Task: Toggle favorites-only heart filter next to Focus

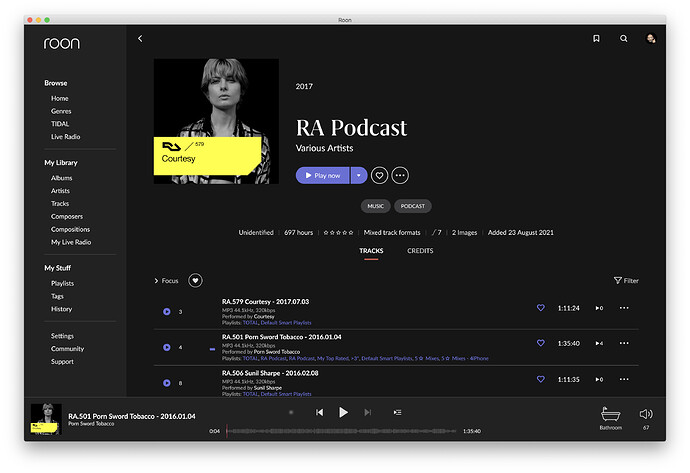Action: click(195, 281)
